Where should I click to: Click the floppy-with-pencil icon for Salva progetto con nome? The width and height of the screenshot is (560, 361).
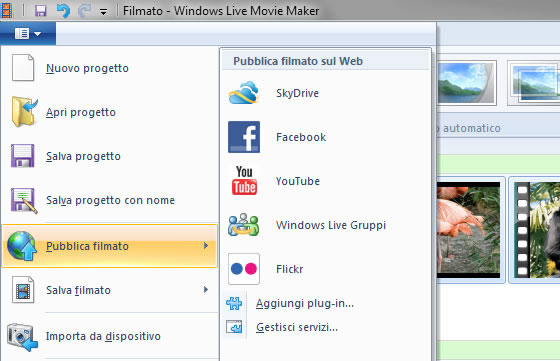(24, 201)
